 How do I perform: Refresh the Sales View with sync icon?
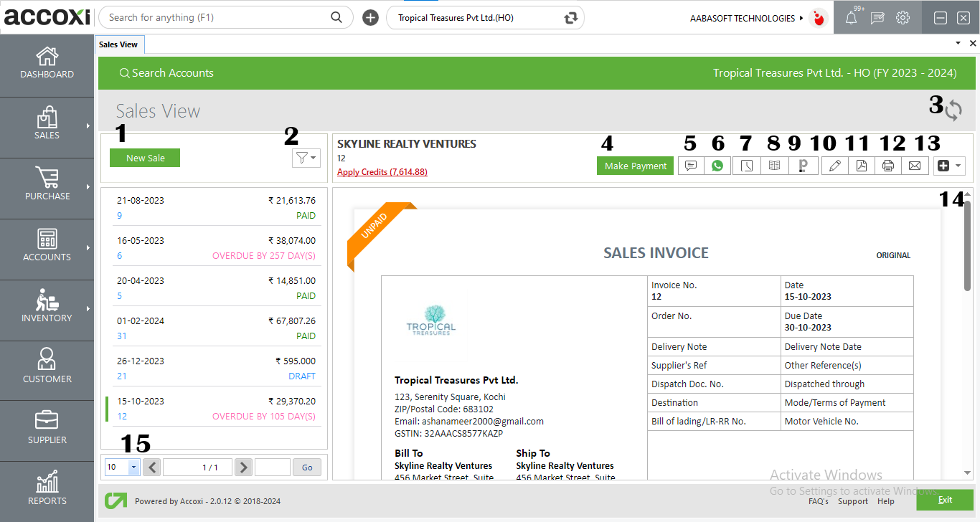[953, 110]
